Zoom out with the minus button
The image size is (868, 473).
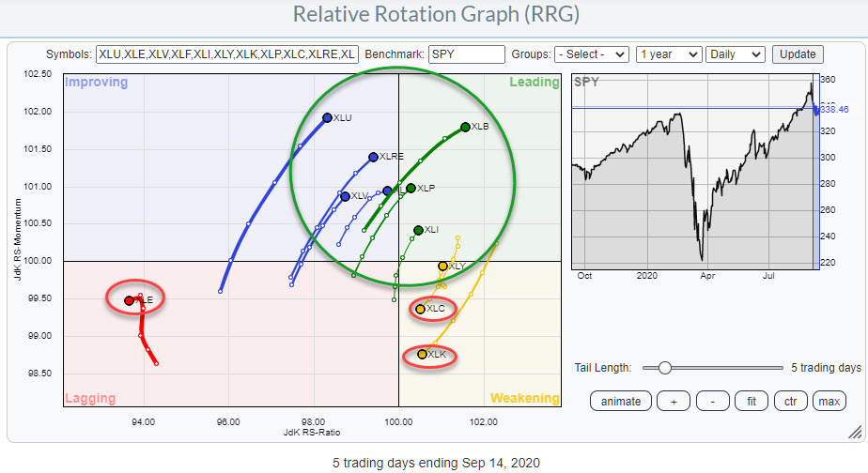[713, 401]
